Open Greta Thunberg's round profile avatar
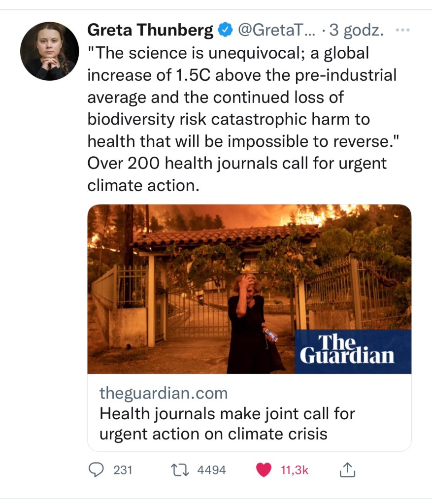This screenshot has width=432, height=504. [49, 51]
